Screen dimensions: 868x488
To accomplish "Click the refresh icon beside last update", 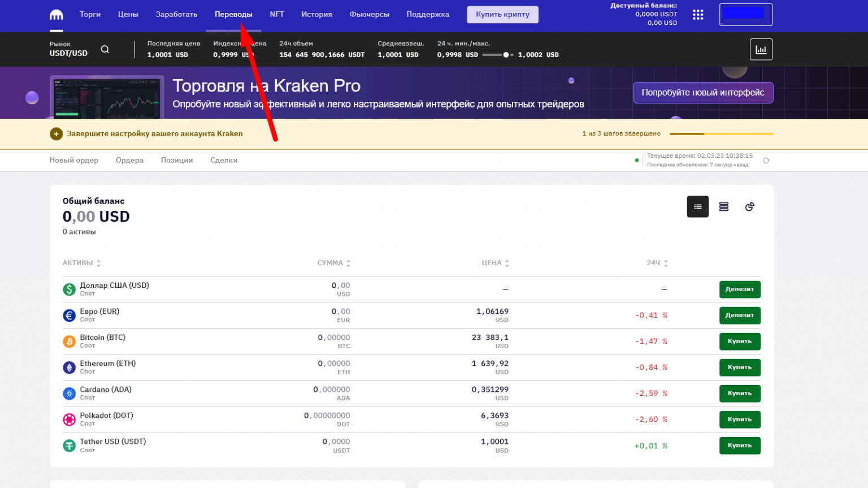I will (766, 161).
